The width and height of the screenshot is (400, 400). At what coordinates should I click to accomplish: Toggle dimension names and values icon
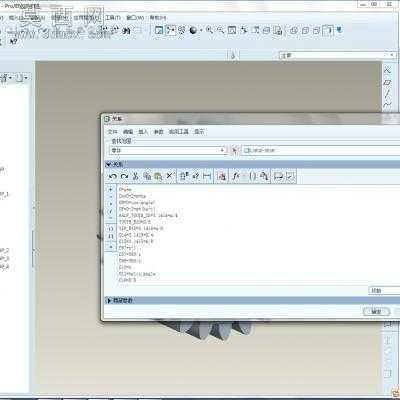coord(184,176)
